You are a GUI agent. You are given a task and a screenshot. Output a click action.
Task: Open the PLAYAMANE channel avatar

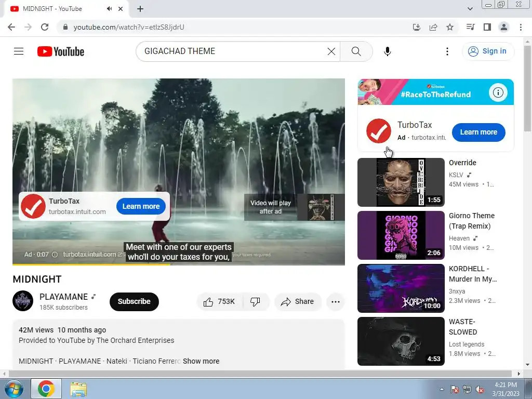pos(23,301)
